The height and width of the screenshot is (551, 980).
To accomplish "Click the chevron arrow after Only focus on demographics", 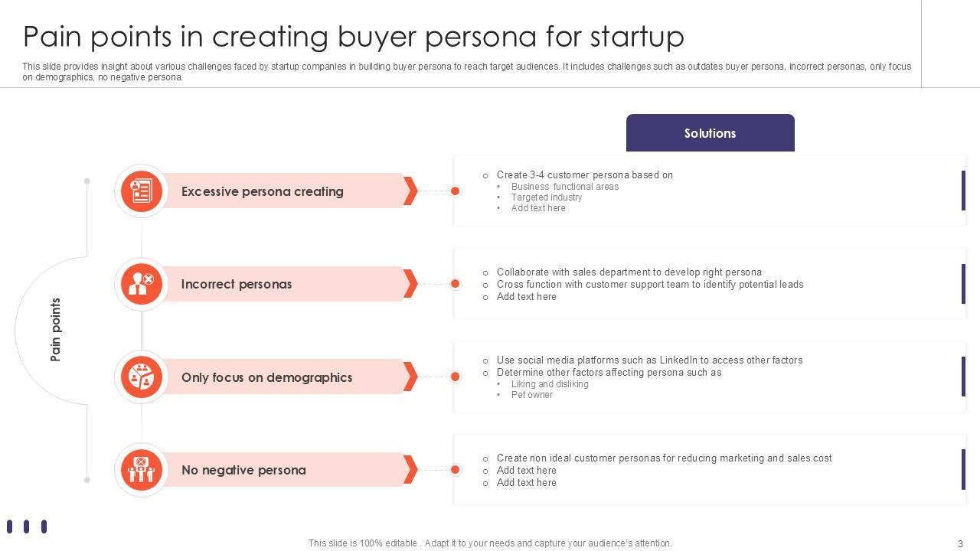I will click(410, 377).
